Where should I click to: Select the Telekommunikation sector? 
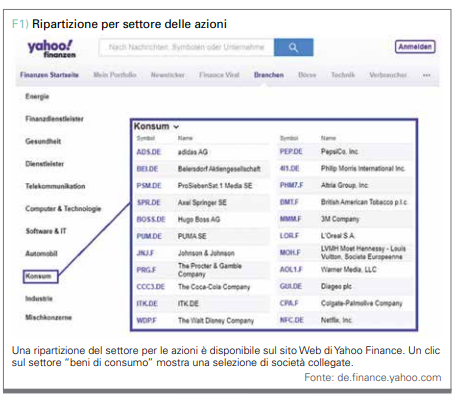coord(55,186)
